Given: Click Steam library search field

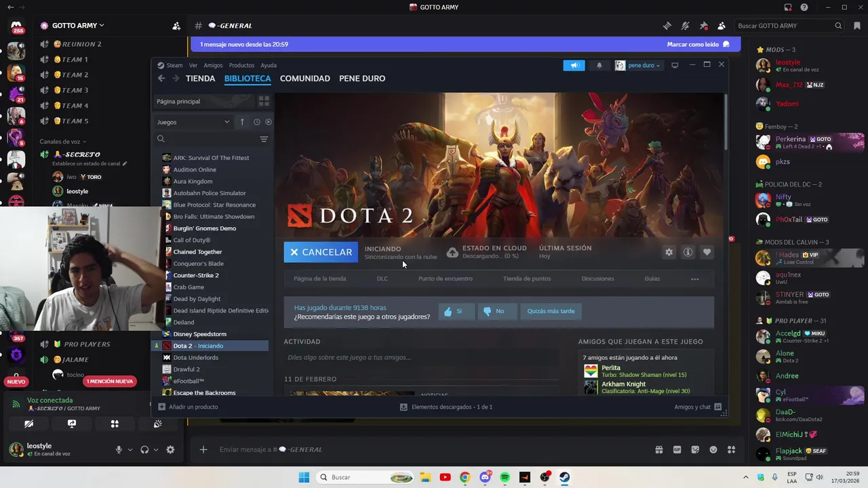Looking at the screenshot, I should [x=207, y=139].
